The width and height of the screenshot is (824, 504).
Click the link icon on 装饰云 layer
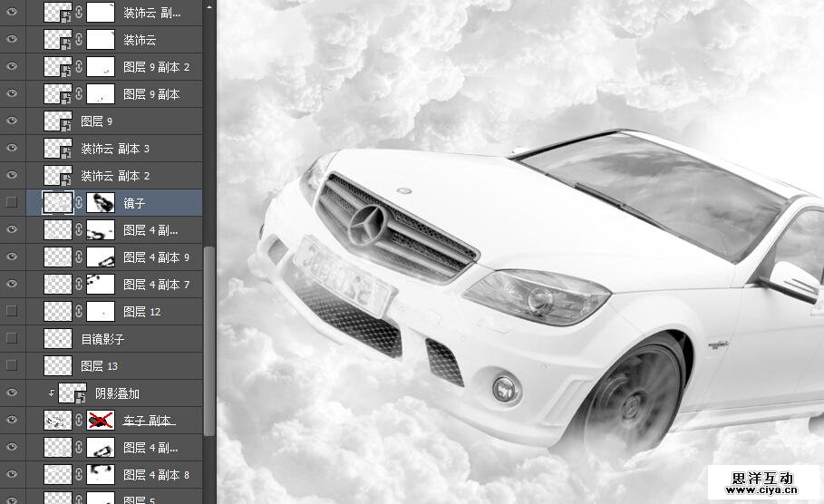pos(79,39)
